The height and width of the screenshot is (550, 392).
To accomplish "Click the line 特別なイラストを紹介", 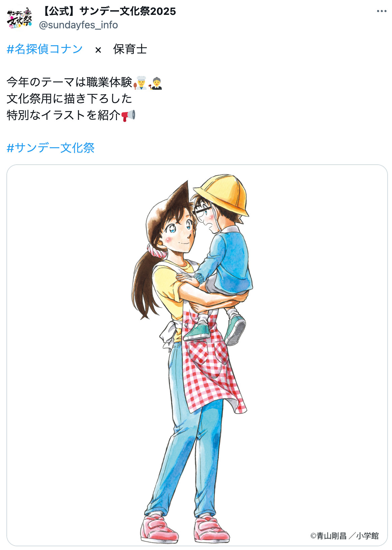I will (x=63, y=115).
